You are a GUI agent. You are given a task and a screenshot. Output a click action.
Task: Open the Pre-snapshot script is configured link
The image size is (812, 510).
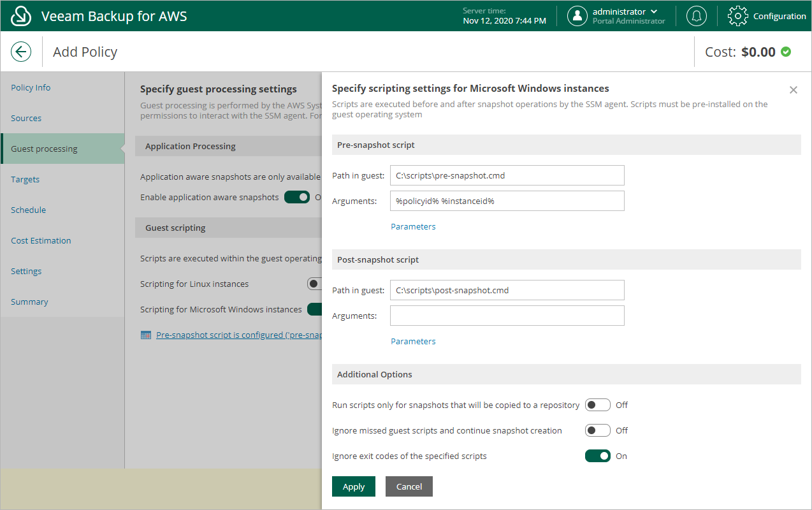pyautogui.click(x=239, y=335)
